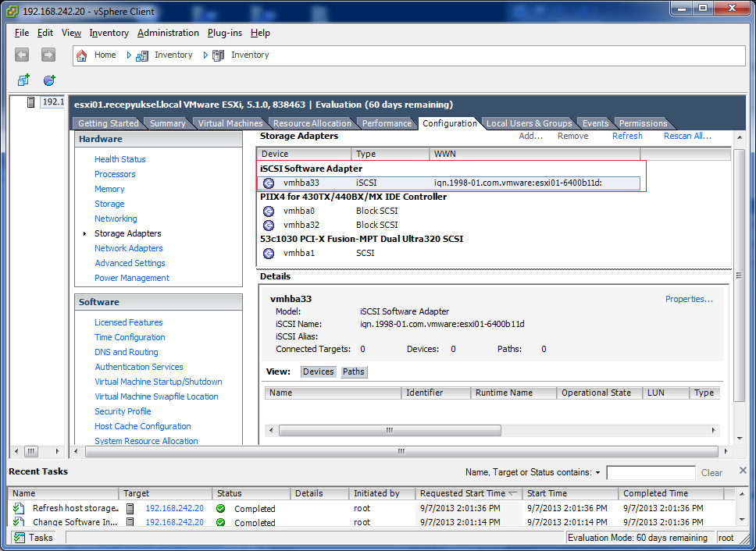Open DNS and Routing link
Screen dimensions: 756x551
(127, 352)
